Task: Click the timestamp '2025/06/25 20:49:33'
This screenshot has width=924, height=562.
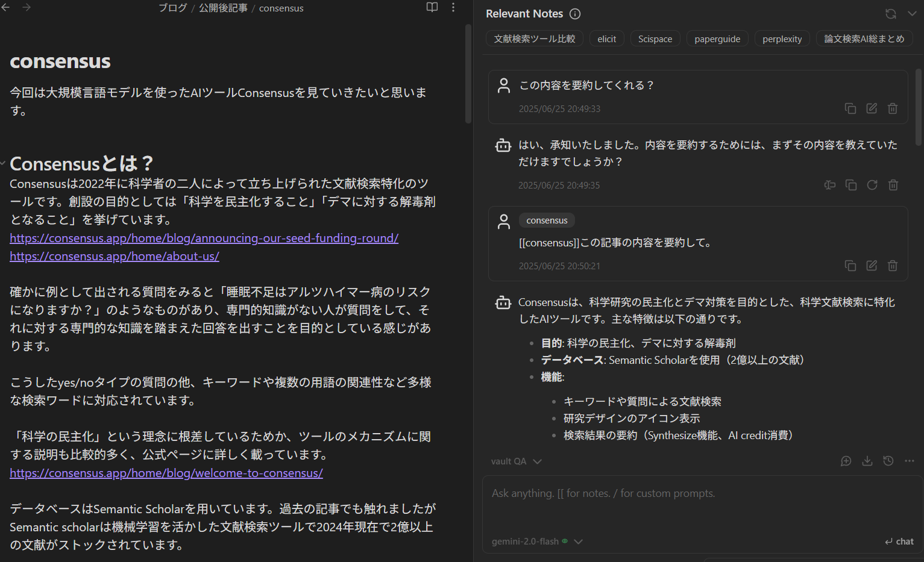Action: tap(559, 109)
